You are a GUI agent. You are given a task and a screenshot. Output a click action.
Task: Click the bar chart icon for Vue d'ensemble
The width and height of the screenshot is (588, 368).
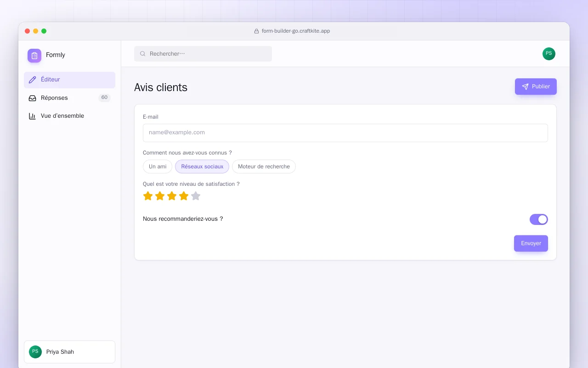point(32,116)
